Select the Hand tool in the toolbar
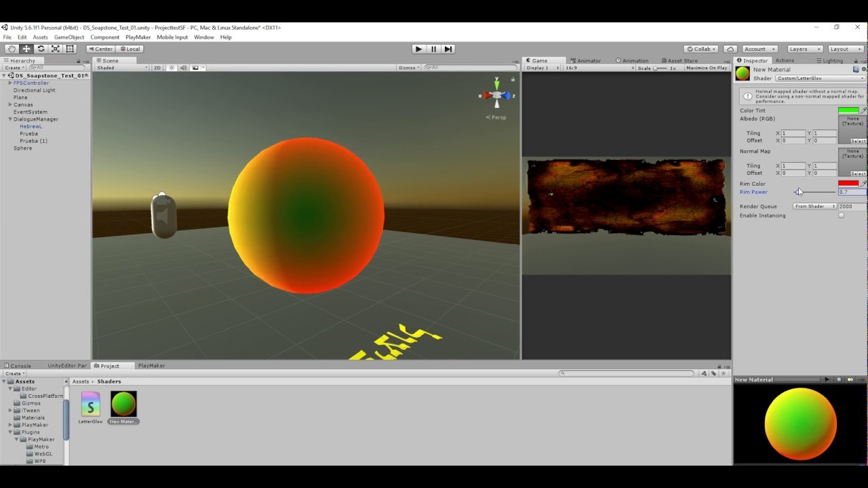 pos(12,49)
